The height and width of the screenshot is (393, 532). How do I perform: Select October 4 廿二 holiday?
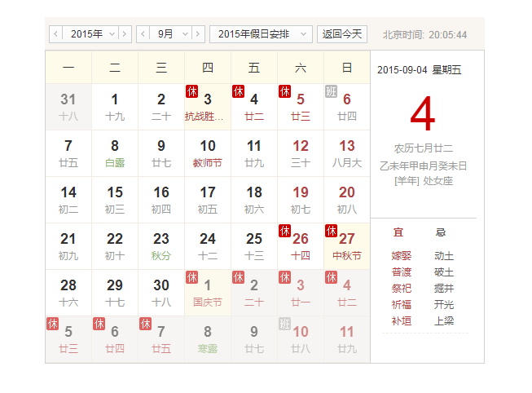pos(347,293)
